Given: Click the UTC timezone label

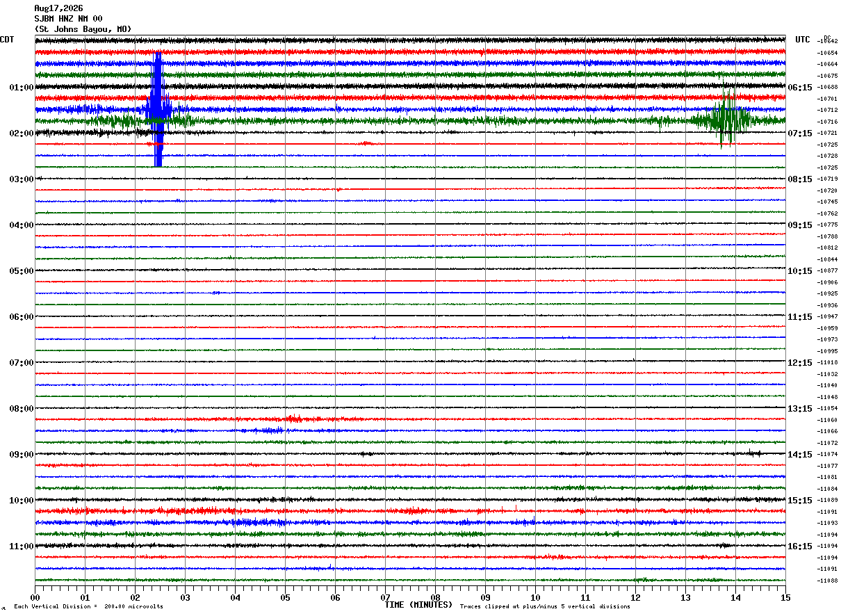Looking at the screenshot, I should pos(803,40).
